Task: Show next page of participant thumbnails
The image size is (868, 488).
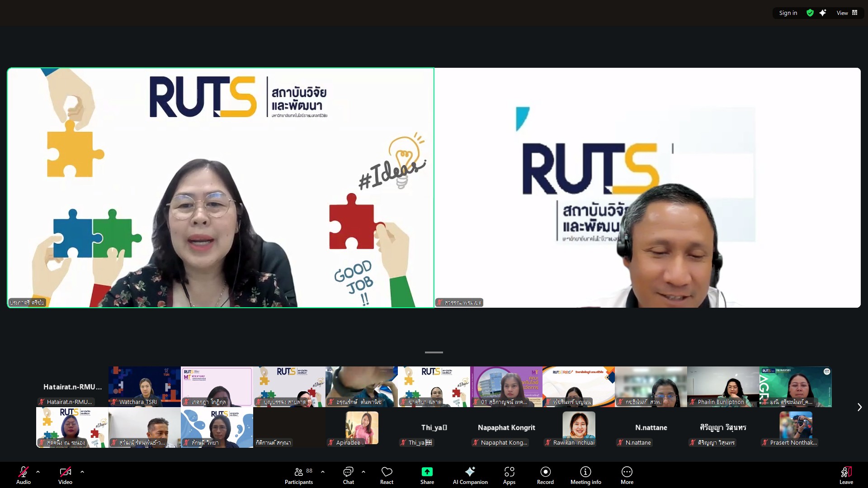Action: coord(859,407)
